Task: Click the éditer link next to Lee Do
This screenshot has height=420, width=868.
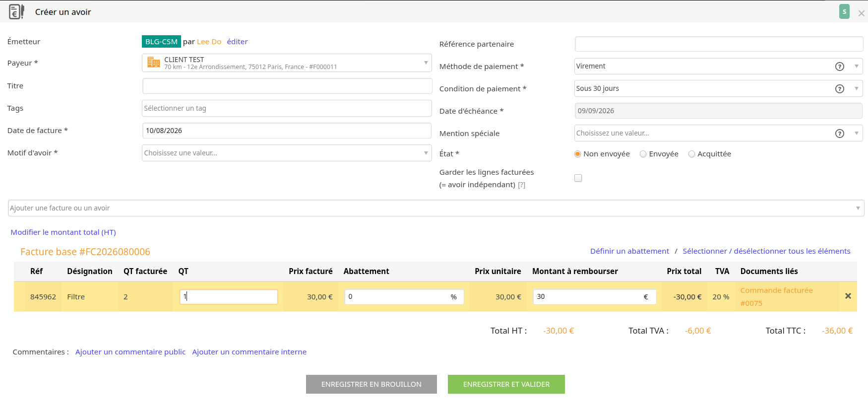Action: [237, 42]
